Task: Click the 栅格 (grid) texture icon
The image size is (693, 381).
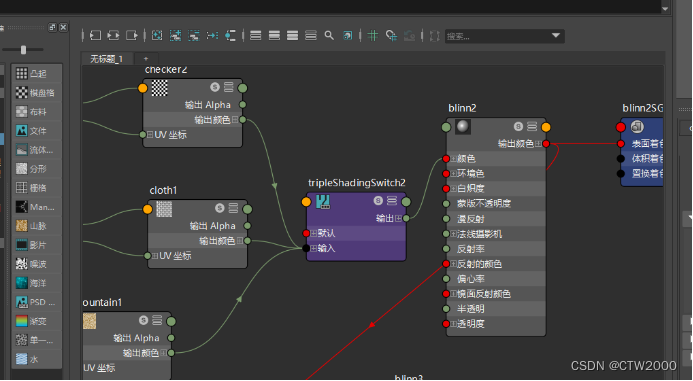Action: click(x=22, y=187)
